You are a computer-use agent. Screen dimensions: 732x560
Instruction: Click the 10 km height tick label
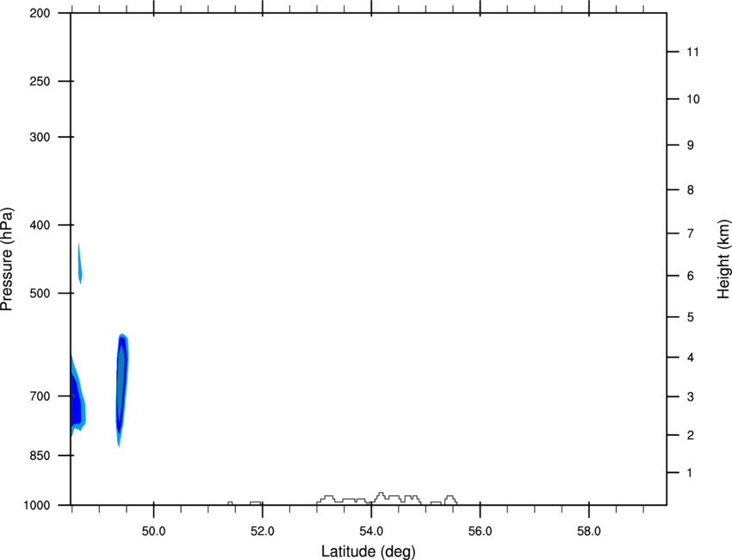(x=693, y=99)
